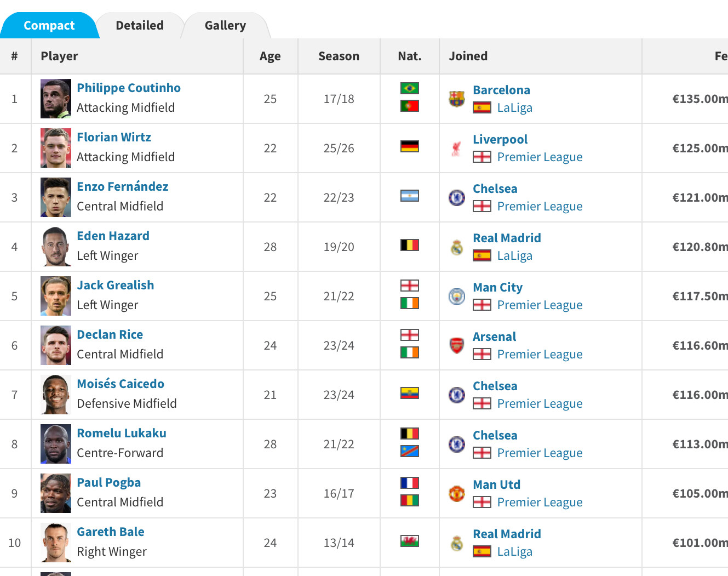Screen dimensions: 728x576
Task: Click the Liverpool club crest icon
Action: click(x=456, y=148)
